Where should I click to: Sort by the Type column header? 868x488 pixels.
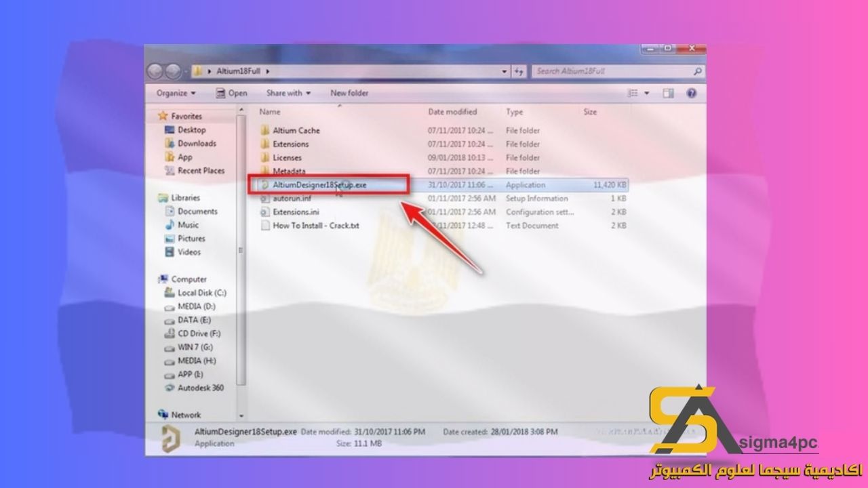514,112
